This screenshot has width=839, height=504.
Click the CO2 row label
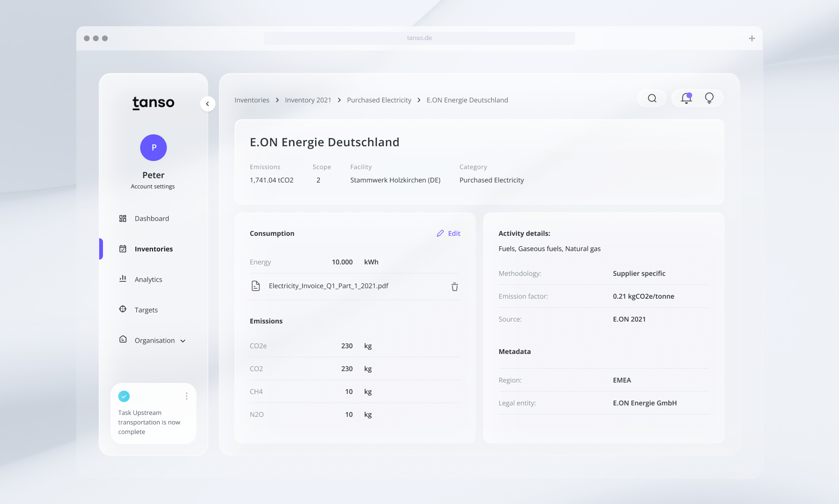[x=256, y=369]
